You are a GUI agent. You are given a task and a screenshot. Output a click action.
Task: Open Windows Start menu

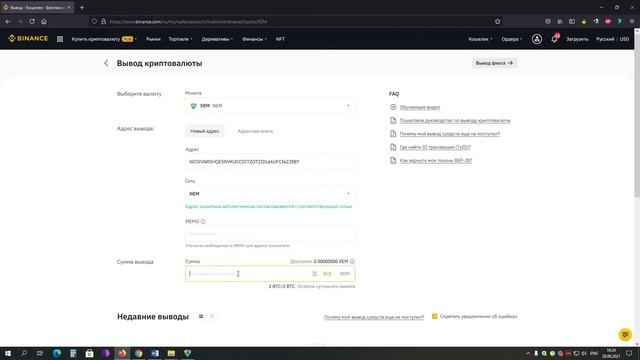(8, 353)
